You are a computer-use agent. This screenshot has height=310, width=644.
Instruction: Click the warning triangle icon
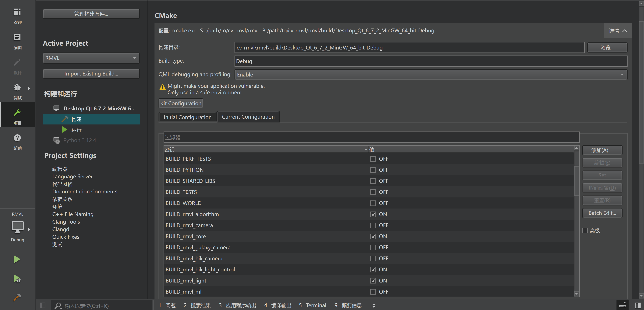click(162, 87)
